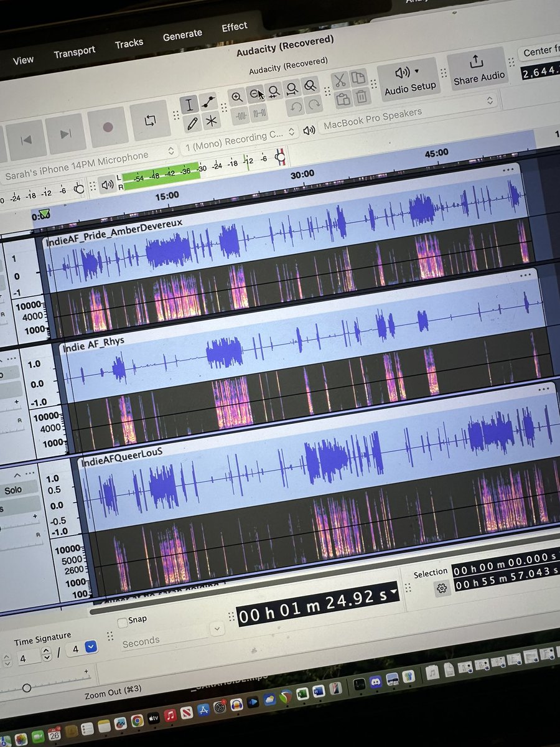Delete selection trash icon
The width and height of the screenshot is (560, 747).
click(361, 96)
